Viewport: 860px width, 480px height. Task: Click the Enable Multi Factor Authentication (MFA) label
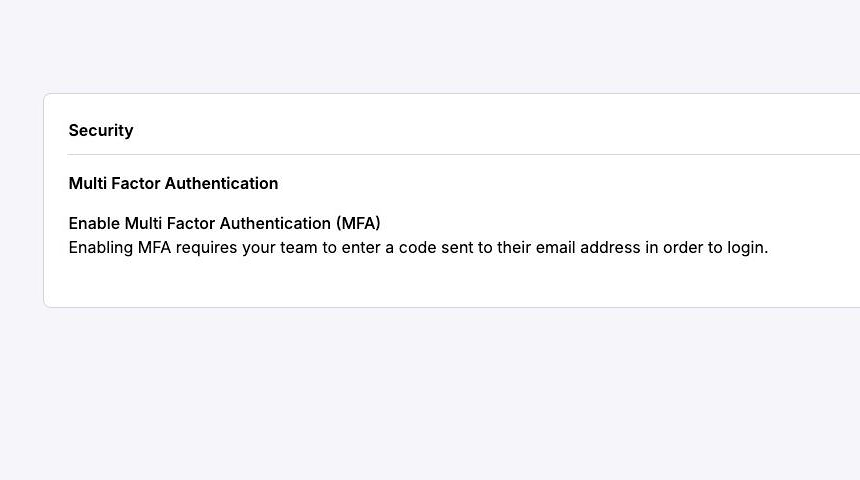click(x=224, y=224)
